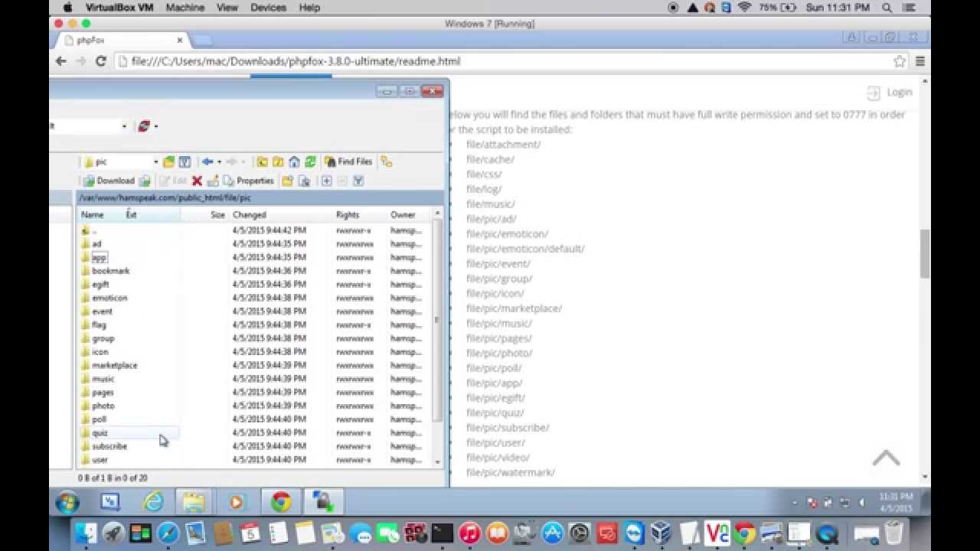This screenshot has width=980, height=551.
Task: Open Windows Media Player taskbar icon
Action: coord(237,502)
